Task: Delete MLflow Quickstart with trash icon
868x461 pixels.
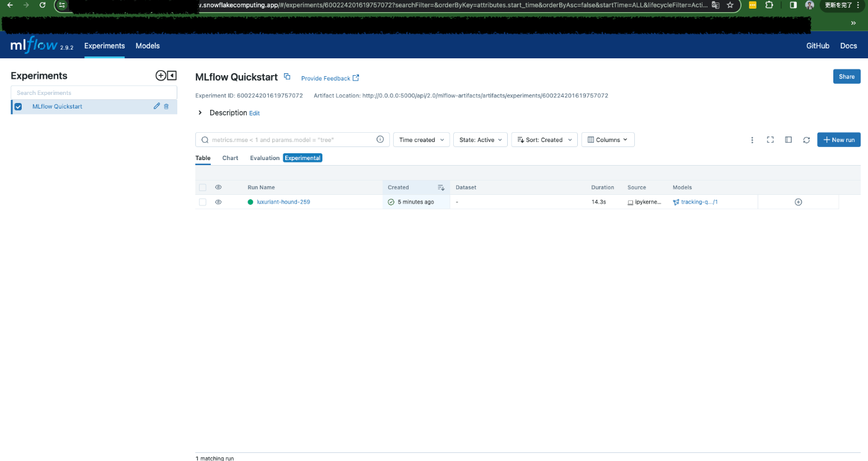Action: (166, 106)
